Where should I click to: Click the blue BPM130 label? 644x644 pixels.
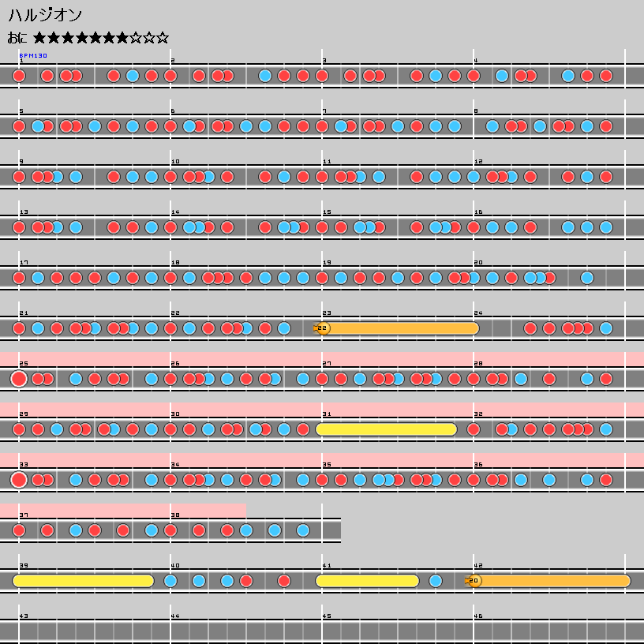coord(33,56)
